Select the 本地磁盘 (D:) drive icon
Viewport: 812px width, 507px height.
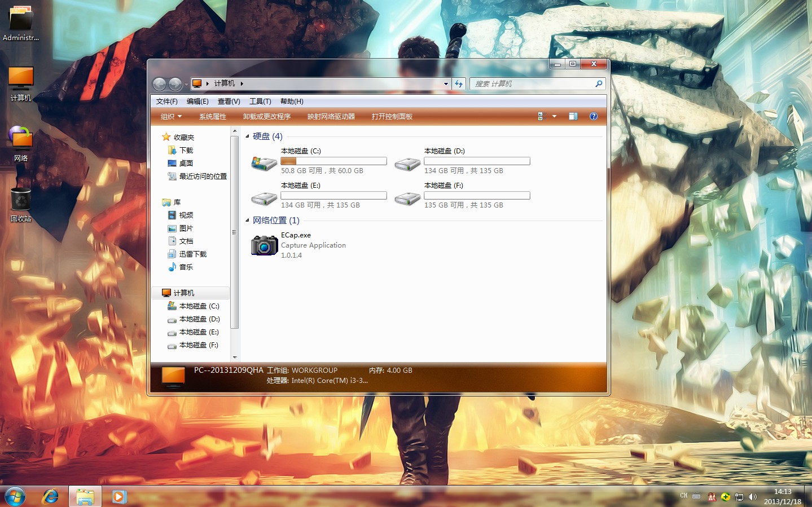[407, 164]
